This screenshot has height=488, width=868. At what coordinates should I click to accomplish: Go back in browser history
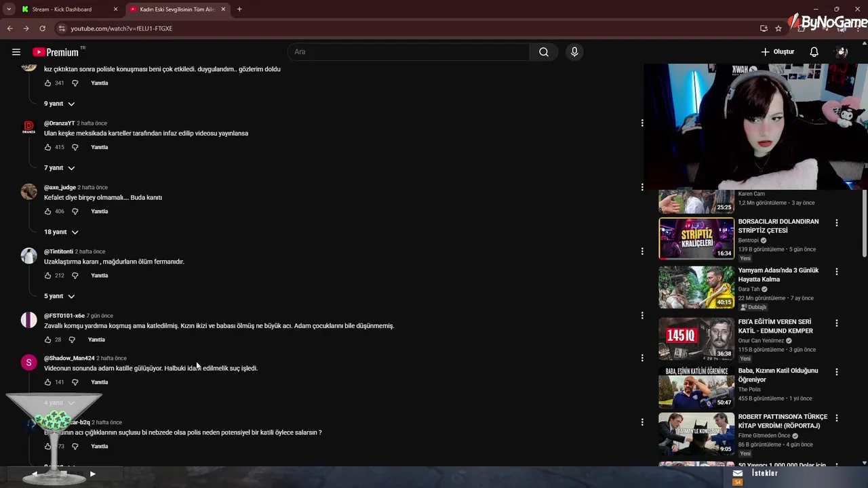(x=9, y=28)
